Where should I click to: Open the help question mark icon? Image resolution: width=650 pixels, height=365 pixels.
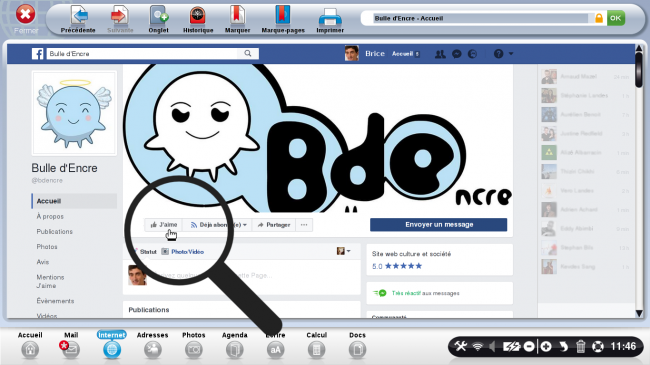coord(499,54)
